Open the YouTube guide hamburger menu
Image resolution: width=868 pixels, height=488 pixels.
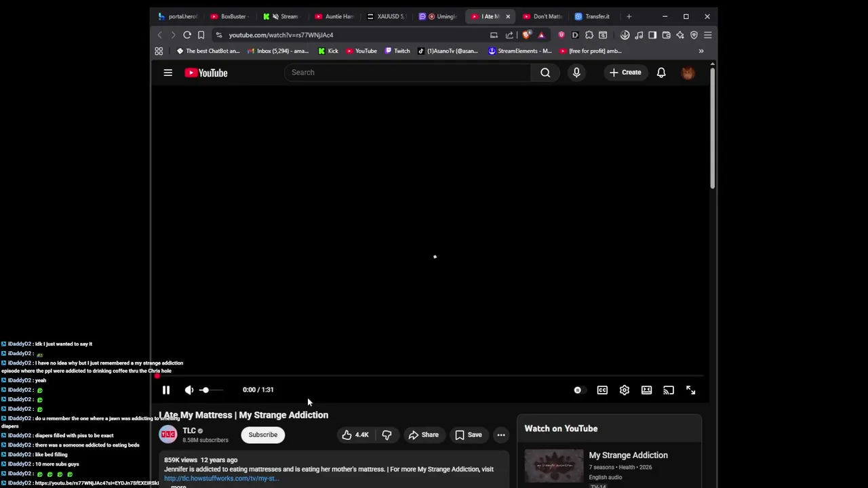point(167,73)
